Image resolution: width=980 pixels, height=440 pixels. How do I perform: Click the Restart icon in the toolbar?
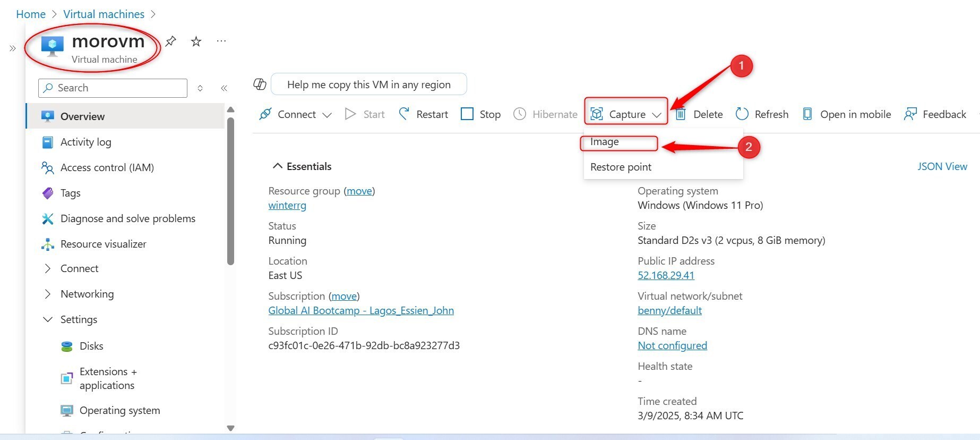405,114
